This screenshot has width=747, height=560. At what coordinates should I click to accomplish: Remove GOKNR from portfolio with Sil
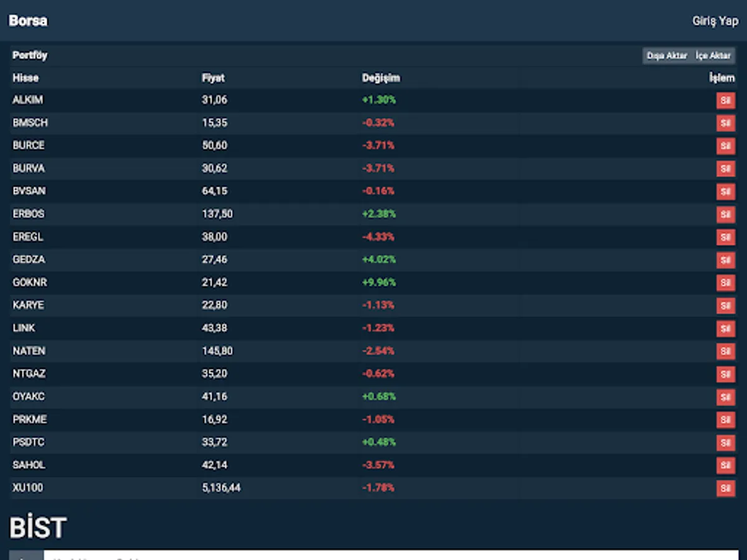725,283
